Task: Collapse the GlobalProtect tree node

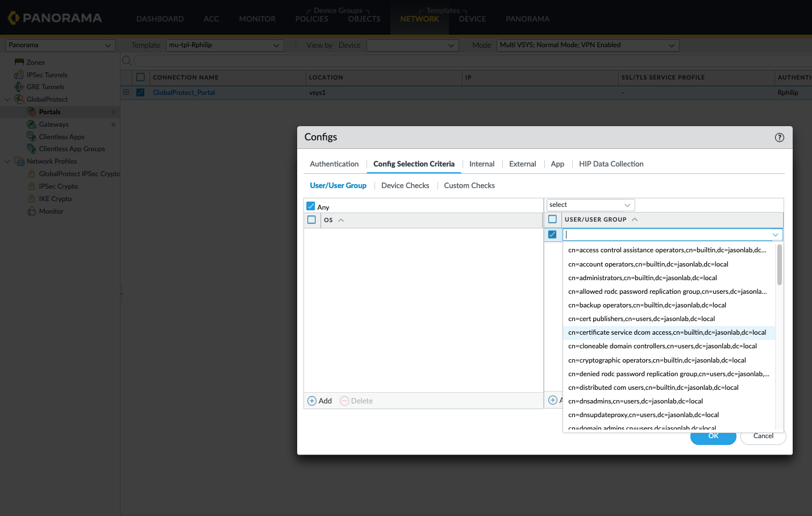Action: coord(7,99)
